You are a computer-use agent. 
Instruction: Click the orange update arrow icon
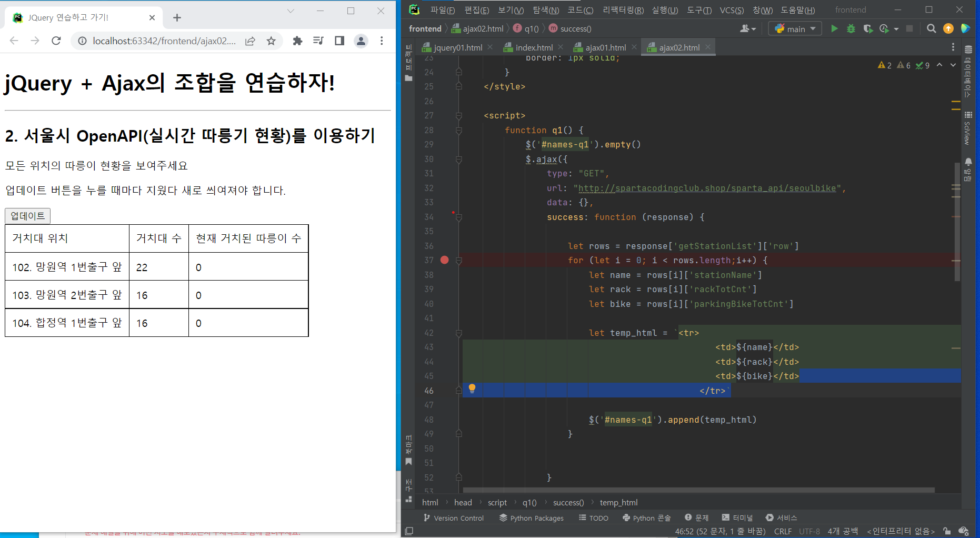pos(948,28)
